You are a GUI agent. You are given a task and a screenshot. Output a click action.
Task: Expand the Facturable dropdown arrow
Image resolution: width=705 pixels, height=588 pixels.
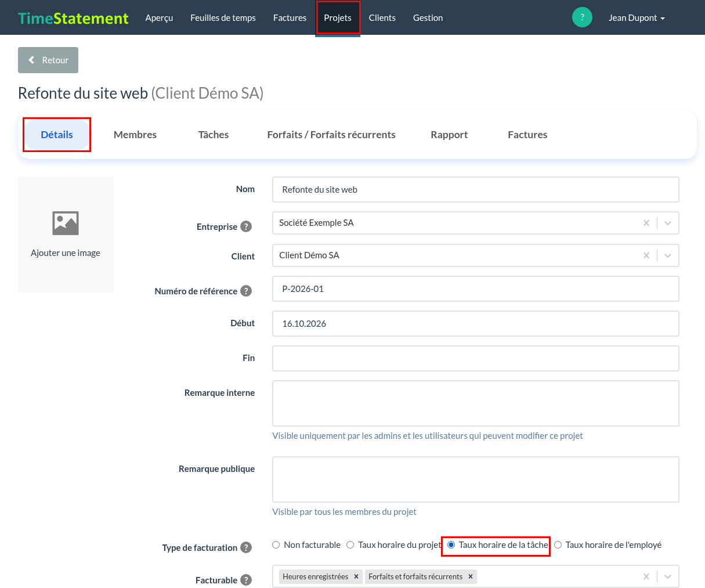(x=668, y=576)
